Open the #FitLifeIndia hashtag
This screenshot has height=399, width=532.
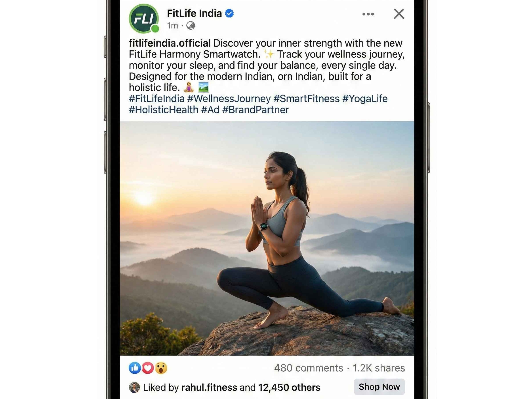click(156, 99)
